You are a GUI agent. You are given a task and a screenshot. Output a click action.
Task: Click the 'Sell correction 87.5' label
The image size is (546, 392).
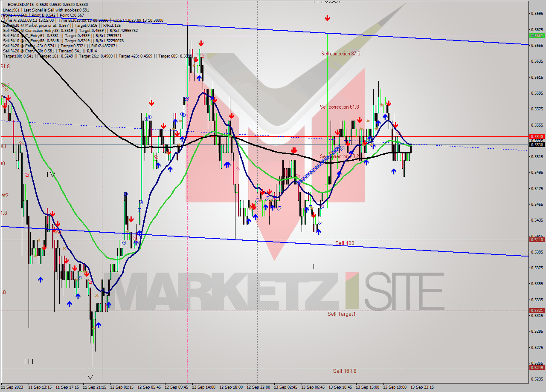[x=340, y=54]
